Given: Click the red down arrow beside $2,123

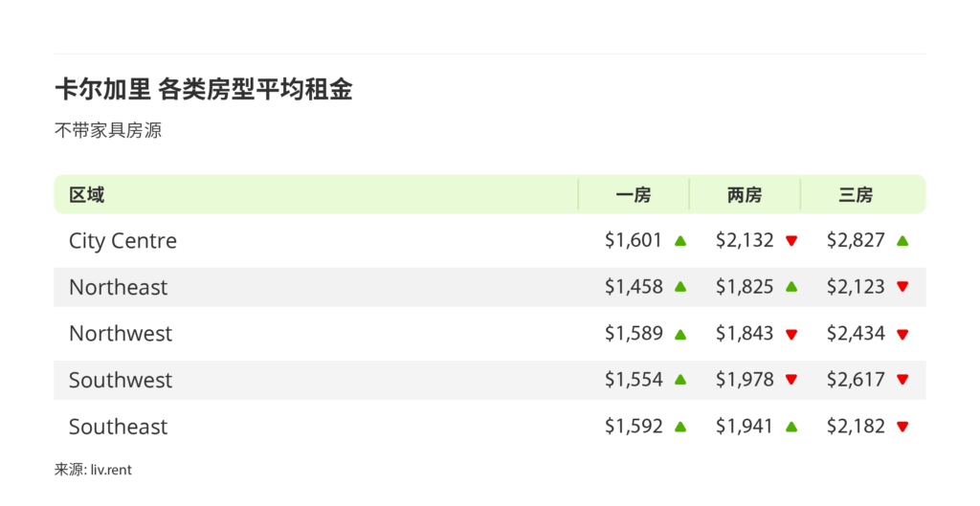Looking at the screenshot, I should click(x=902, y=287).
